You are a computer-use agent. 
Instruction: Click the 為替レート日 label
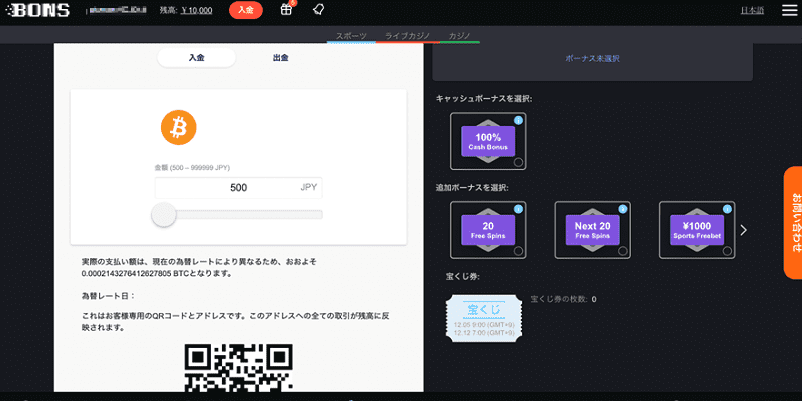point(108,296)
